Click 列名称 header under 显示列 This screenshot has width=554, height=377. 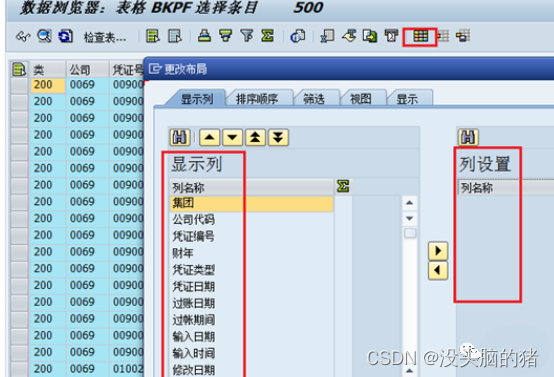pos(252,187)
